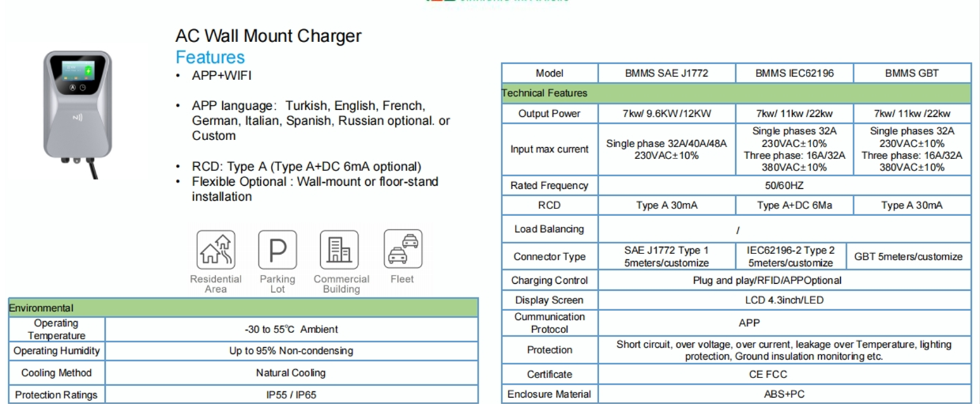Select the blue Features heading
The image size is (980, 404).
(210, 58)
